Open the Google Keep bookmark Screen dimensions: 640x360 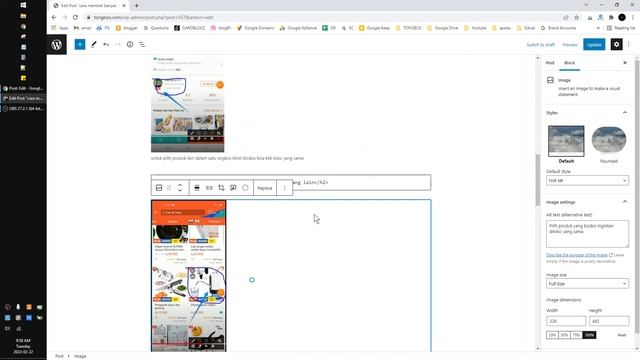pos(374,28)
